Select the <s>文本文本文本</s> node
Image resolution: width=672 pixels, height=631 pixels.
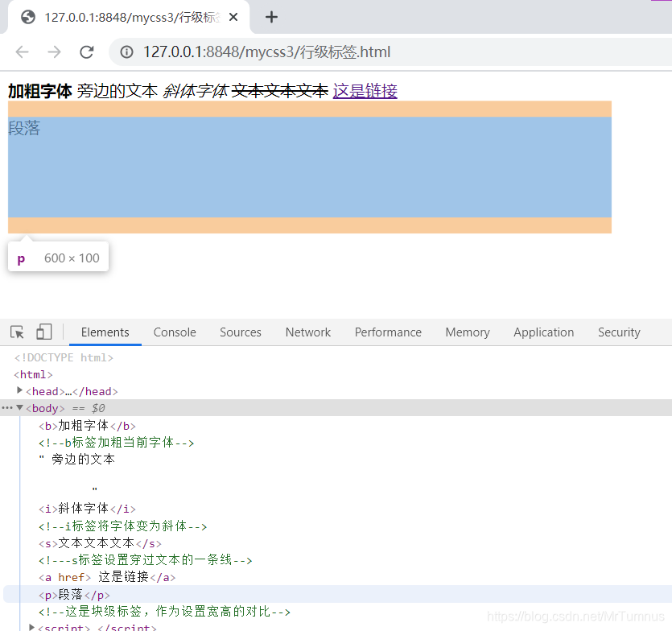click(x=100, y=543)
